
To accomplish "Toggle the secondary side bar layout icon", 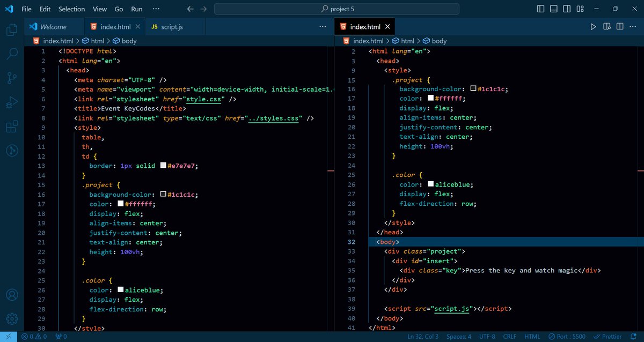I will click(x=567, y=9).
